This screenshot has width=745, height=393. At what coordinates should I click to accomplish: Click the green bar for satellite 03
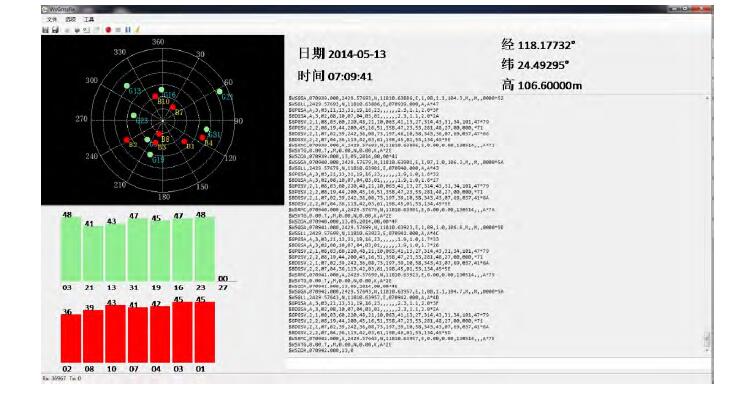click(71, 249)
